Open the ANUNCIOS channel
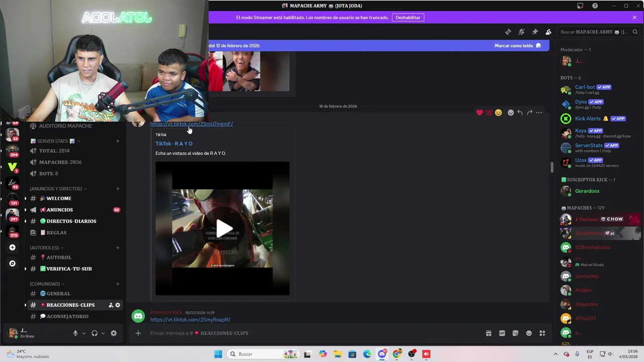The height and width of the screenshot is (362, 644). click(x=74, y=210)
